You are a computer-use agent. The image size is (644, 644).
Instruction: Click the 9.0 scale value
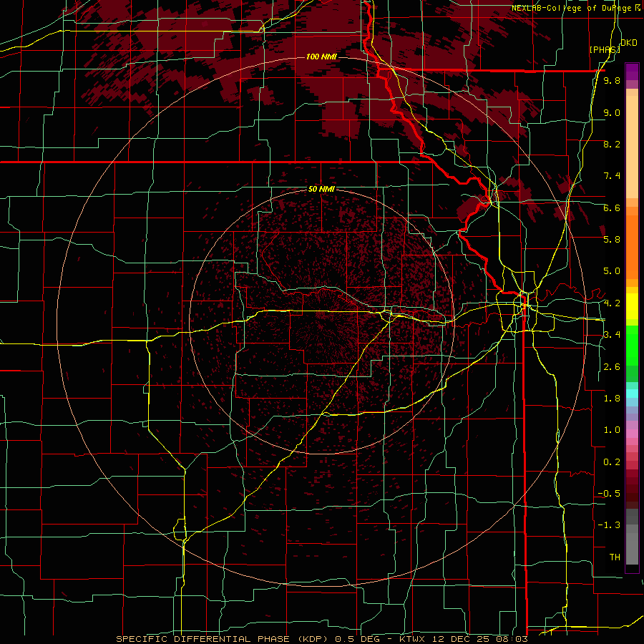pyautogui.click(x=612, y=112)
